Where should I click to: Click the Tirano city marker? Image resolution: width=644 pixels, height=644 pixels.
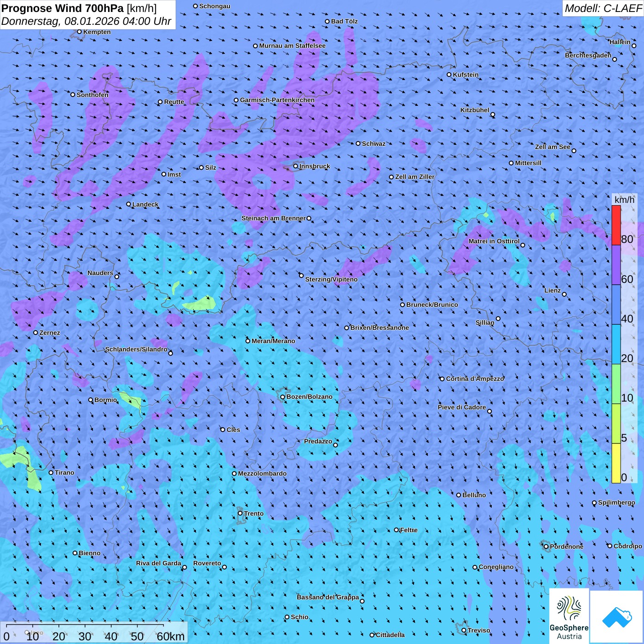(x=51, y=472)
